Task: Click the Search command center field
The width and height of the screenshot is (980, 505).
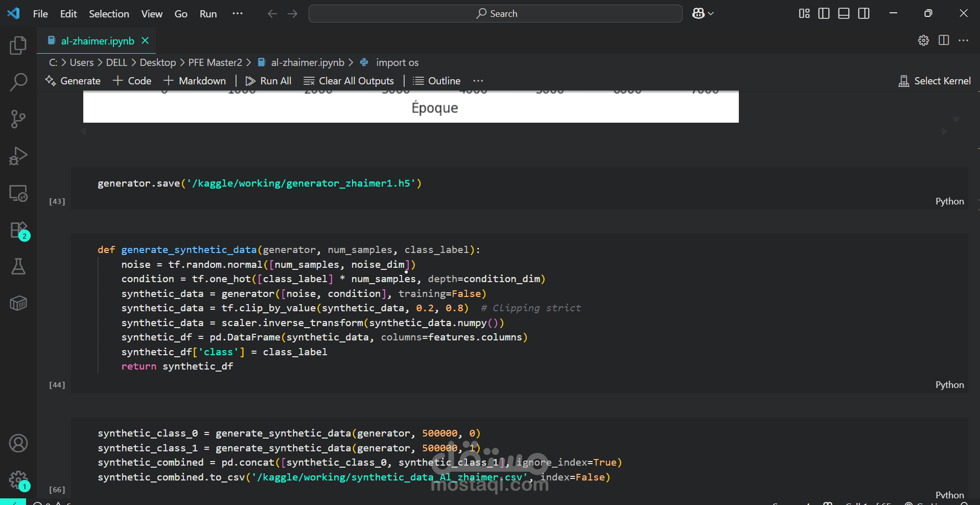Action: (495, 14)
